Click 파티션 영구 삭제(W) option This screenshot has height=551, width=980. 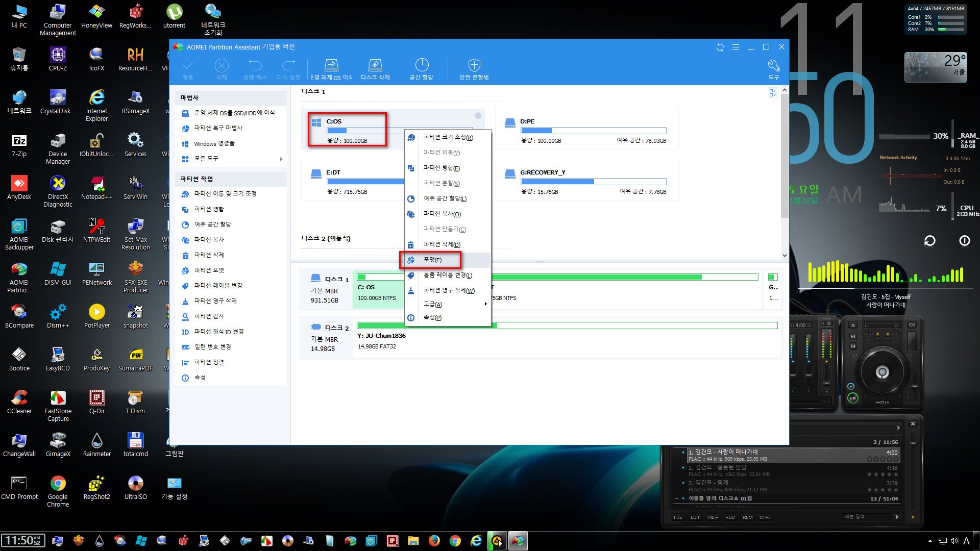click(447, 290)
